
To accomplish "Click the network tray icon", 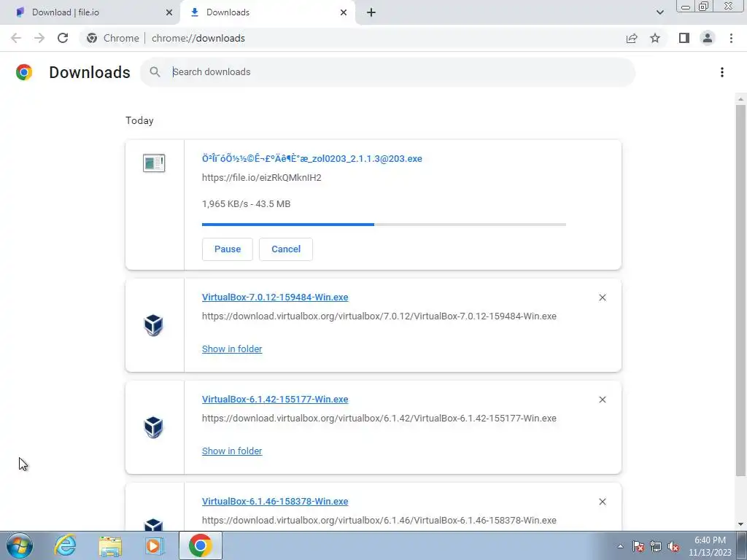I will click(656, 546).
